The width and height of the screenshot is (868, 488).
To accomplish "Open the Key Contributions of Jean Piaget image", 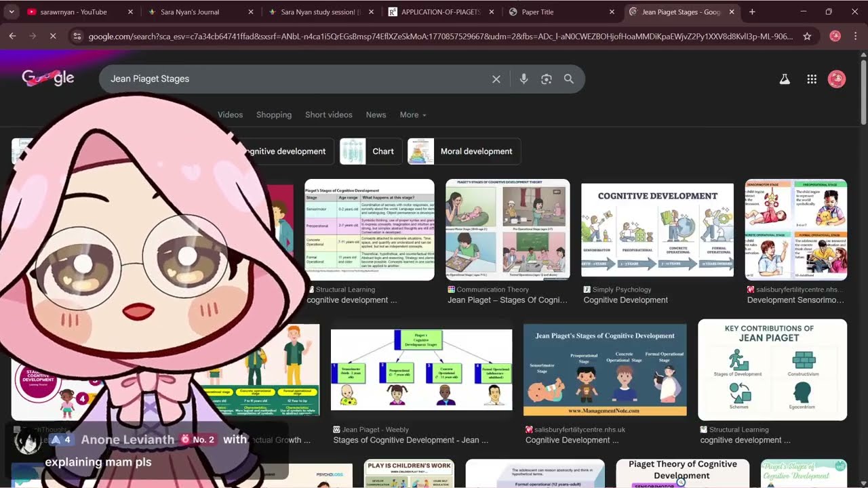I will tap(772, 370).
